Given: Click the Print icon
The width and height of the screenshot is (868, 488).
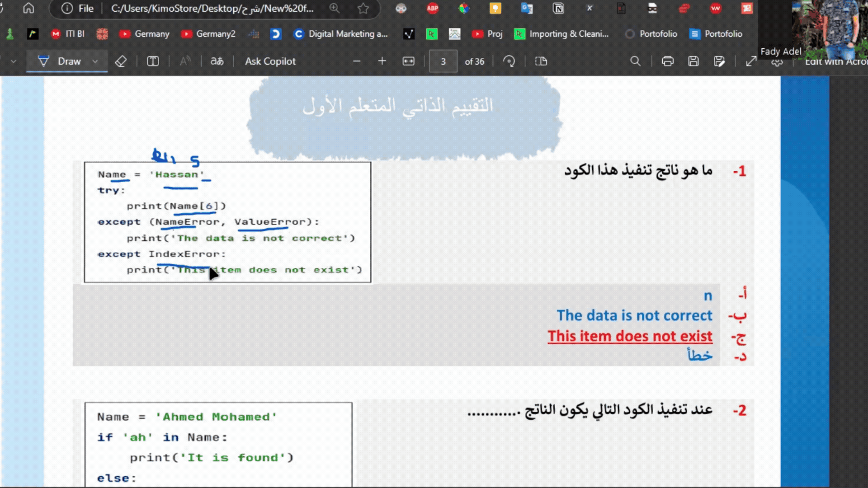Looking at the screenshot, I should point(668,61).
